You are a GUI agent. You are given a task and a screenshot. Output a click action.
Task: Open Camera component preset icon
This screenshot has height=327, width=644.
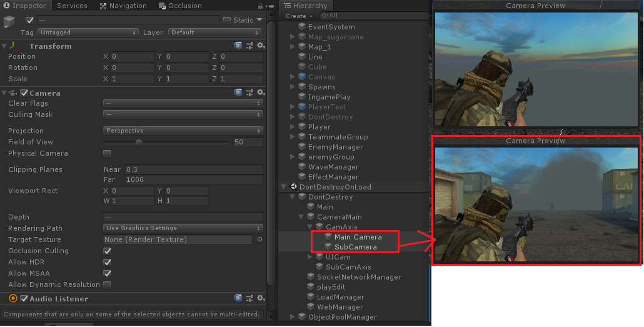coord(249,93)
